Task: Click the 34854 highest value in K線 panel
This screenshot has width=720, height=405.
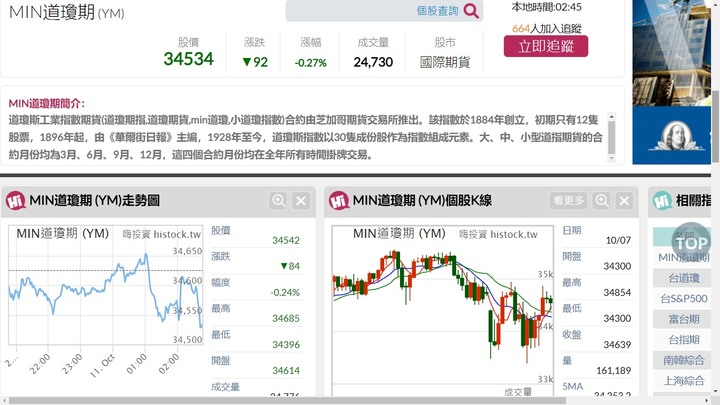Action: pos(617,292)
